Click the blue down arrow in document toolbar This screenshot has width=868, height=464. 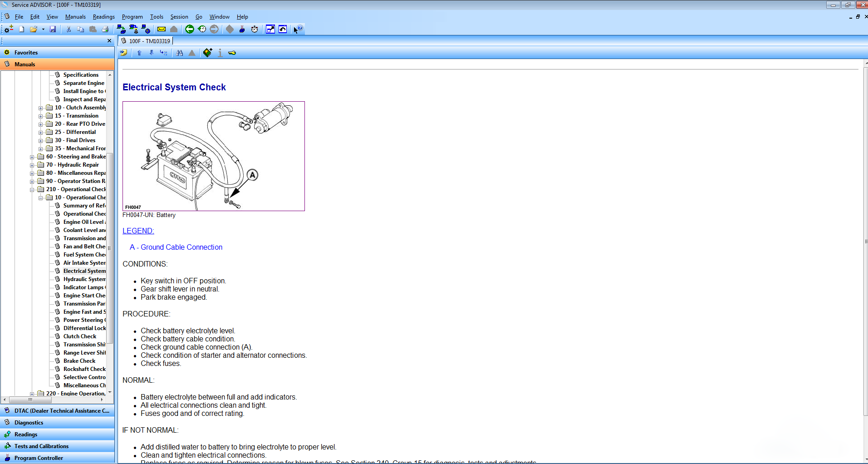152,53
